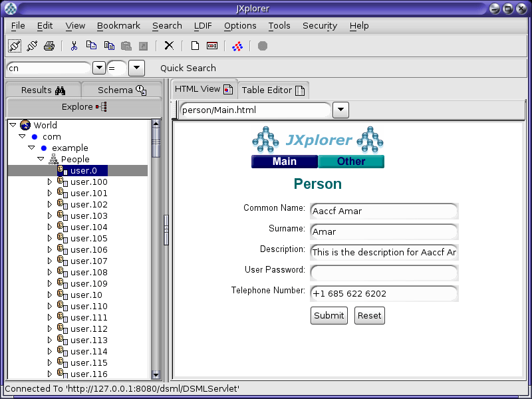This screenshot has height=399, width=532.
Task: Open the cn attribute dropdown arrow
Action: click(x=99, y=68)
